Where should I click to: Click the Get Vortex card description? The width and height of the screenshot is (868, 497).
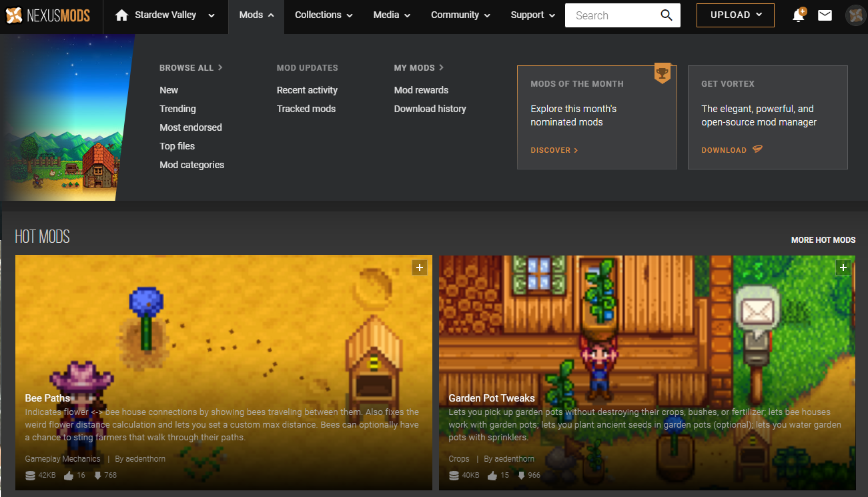pos(759,115)
